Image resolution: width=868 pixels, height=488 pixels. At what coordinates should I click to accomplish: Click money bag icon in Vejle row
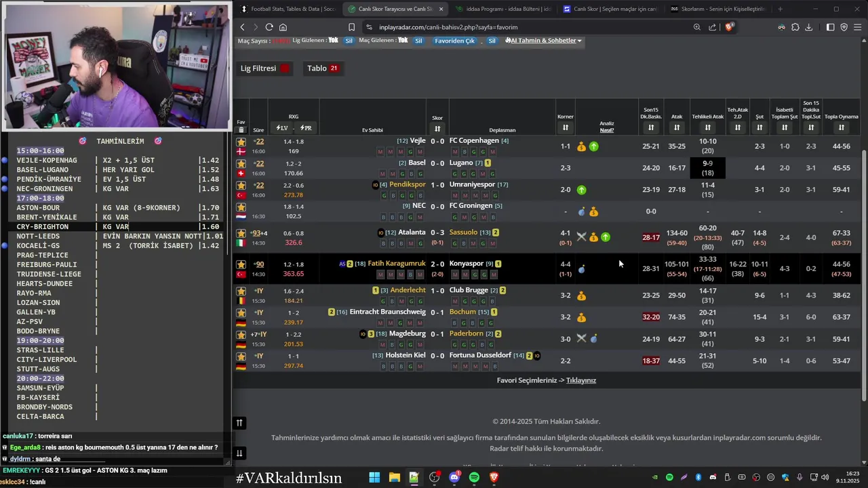[581, 146]
